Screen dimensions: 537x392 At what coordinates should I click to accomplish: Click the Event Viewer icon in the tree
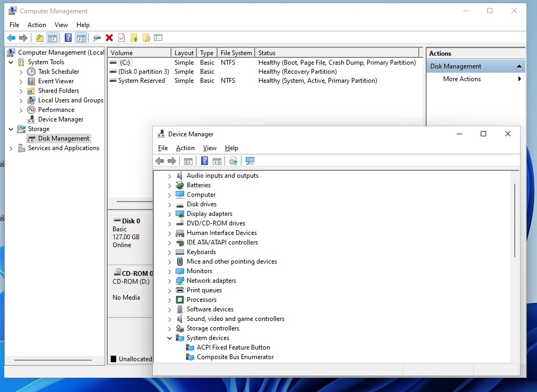pos(31,81)
